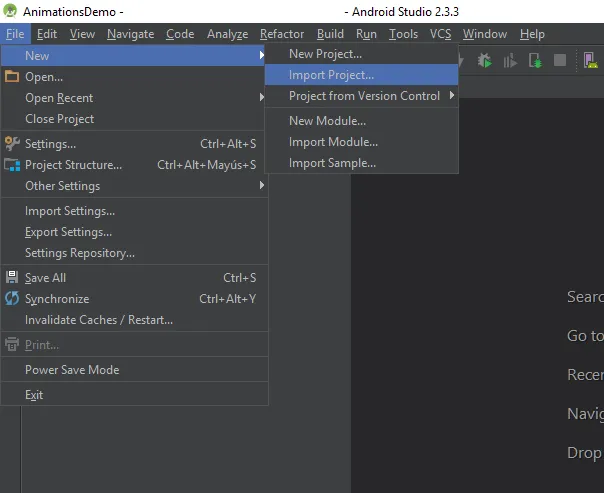Expand Project from Version Control arrow
Viewport: 604px width, 493px height.
[x=451, y=95]
